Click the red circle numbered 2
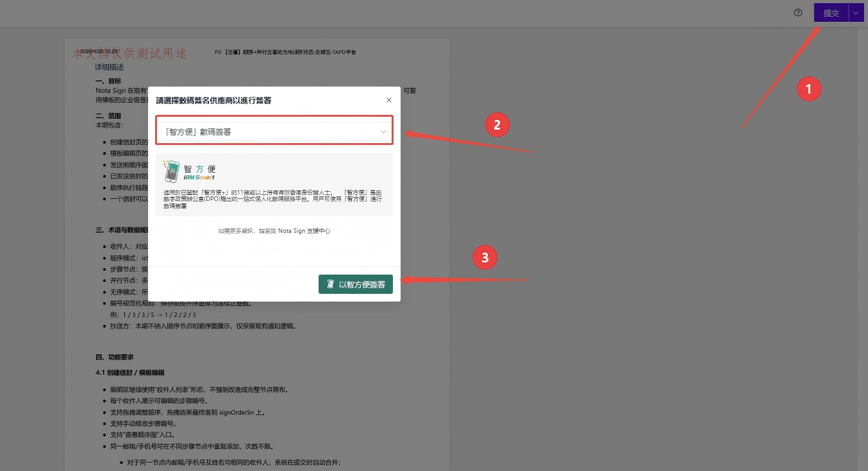 (497, 124)
